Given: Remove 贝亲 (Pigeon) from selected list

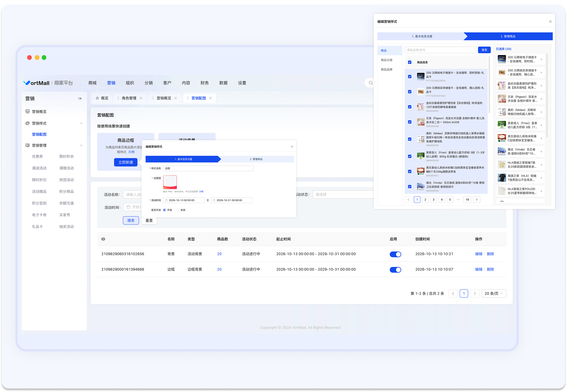Looking at the screenshot, I should tap(541, 99).
